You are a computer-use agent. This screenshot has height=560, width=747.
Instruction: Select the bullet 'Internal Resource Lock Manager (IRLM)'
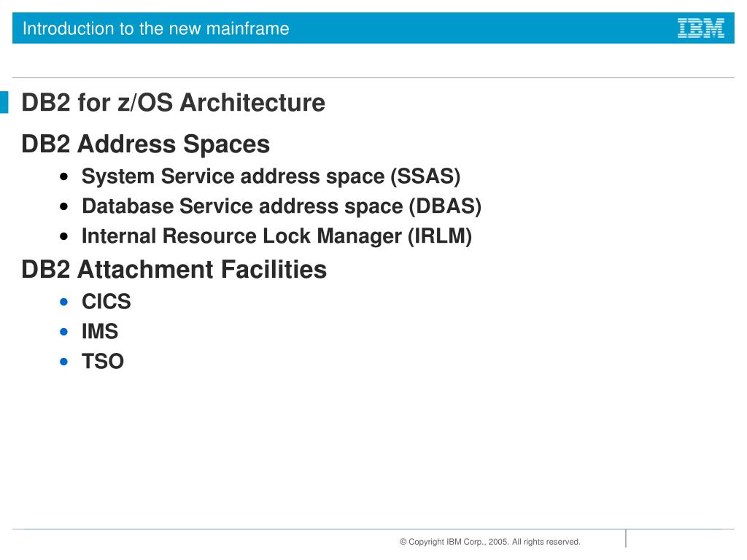pyautogui.click(x=276, y=236)
